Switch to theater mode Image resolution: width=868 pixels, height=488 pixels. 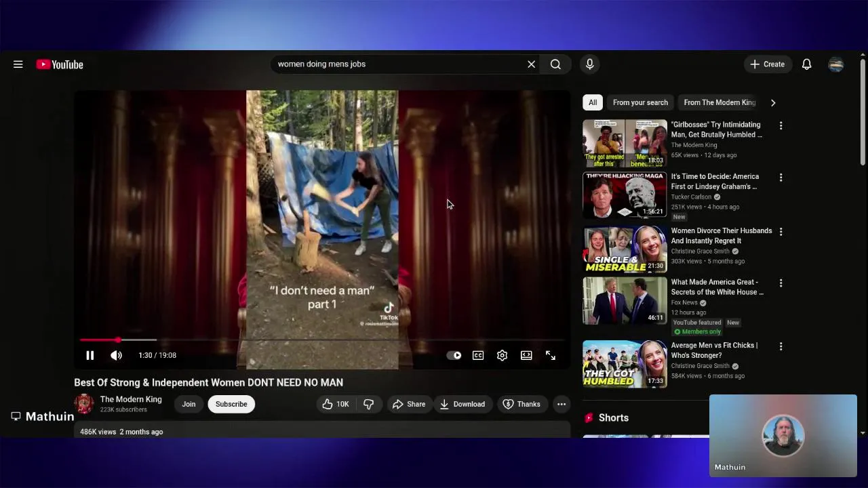(x=526, y=355)
